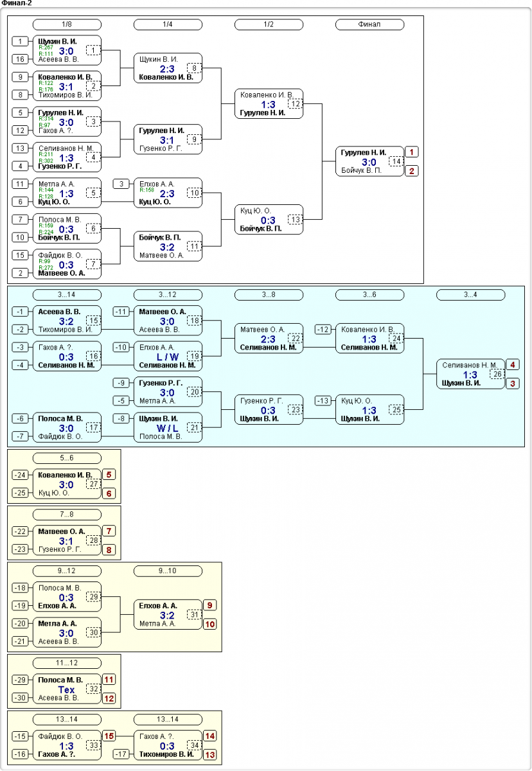Click the "9...12" round header

click(x=67, y=571)
